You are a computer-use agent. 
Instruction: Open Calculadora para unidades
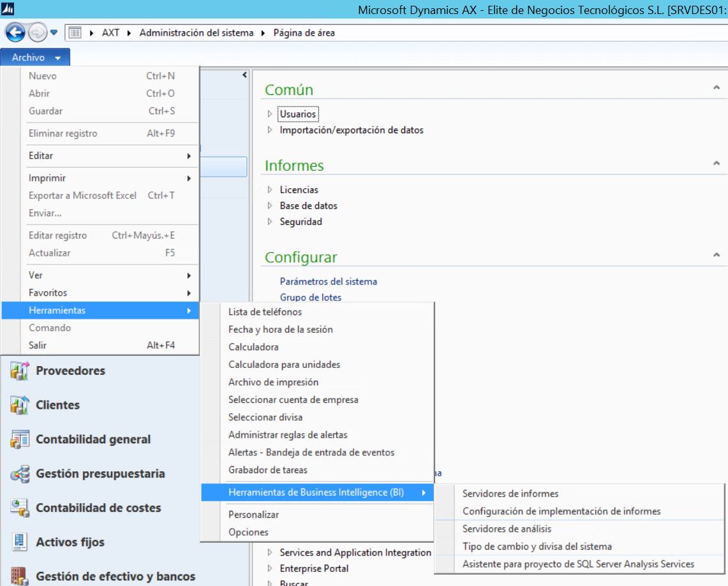tap(318, 365)
